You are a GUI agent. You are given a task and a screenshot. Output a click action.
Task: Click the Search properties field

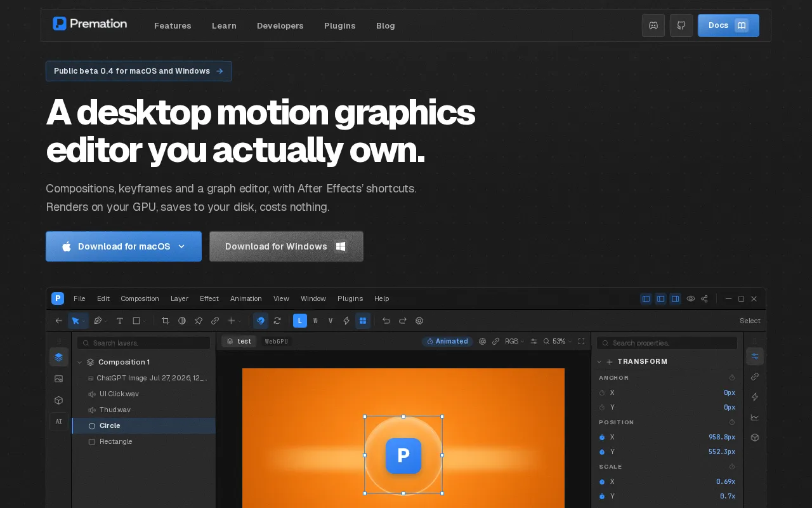[667, 343]
